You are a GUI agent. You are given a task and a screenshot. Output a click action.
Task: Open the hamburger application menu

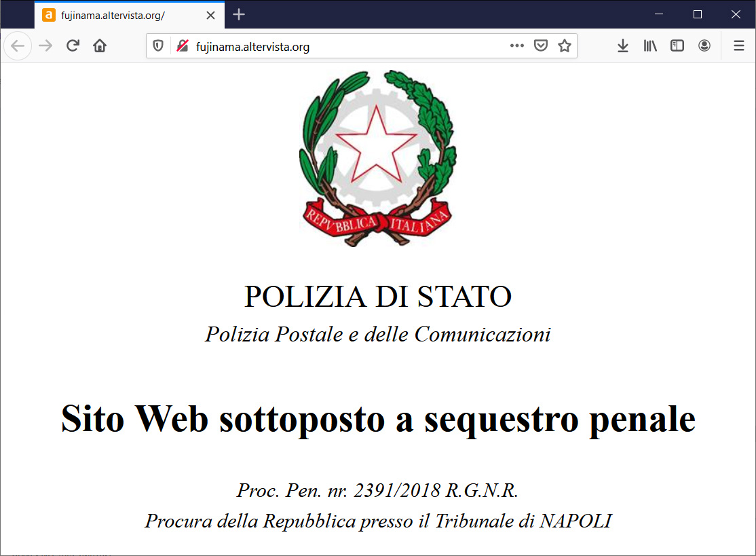[738, 45]
